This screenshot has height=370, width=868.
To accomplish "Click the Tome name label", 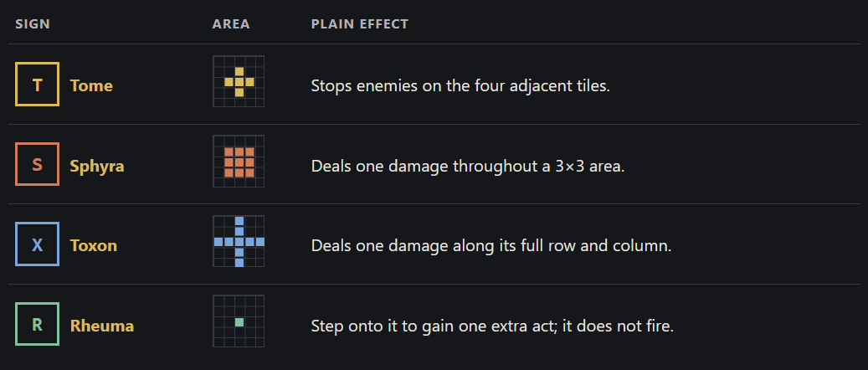I will [91, 85].
